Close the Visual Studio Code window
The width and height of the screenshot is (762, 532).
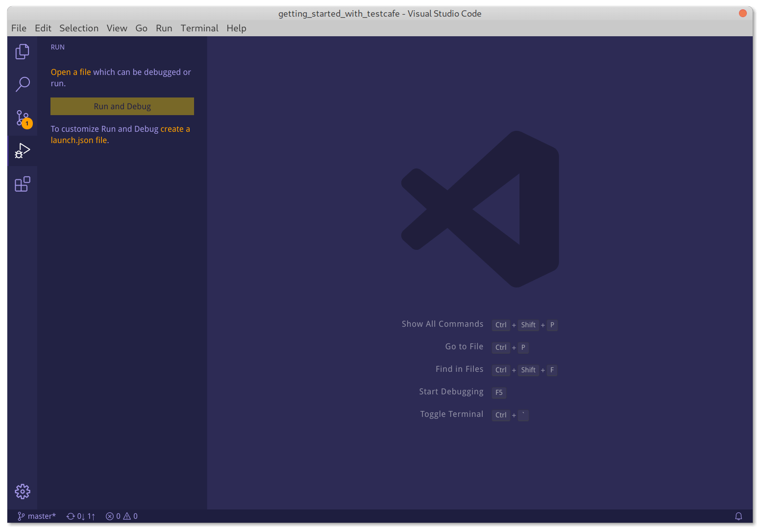(743, 13)
